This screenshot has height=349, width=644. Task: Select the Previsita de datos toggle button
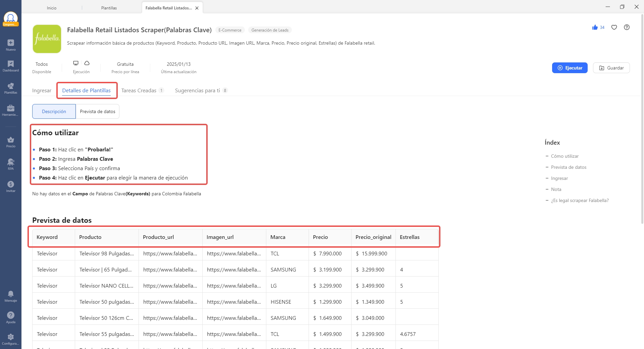(98, 111)
